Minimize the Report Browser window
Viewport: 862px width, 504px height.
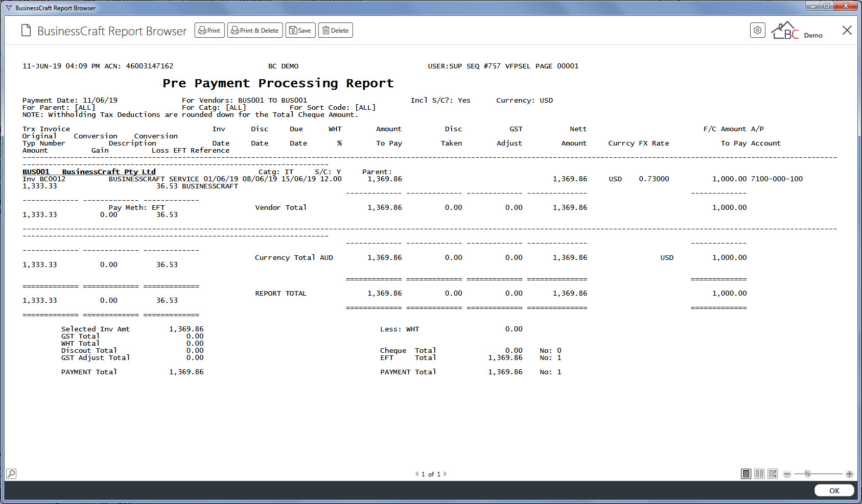pos(813,6)
